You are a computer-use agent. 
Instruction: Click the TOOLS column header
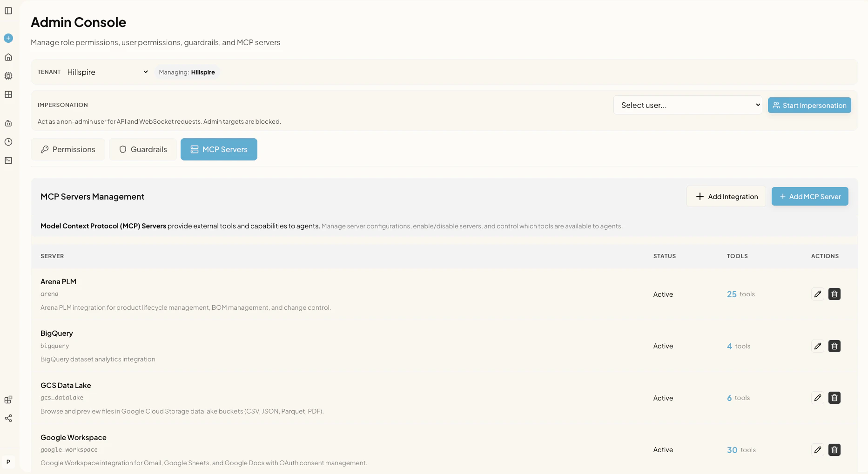[x=737, y=256]
